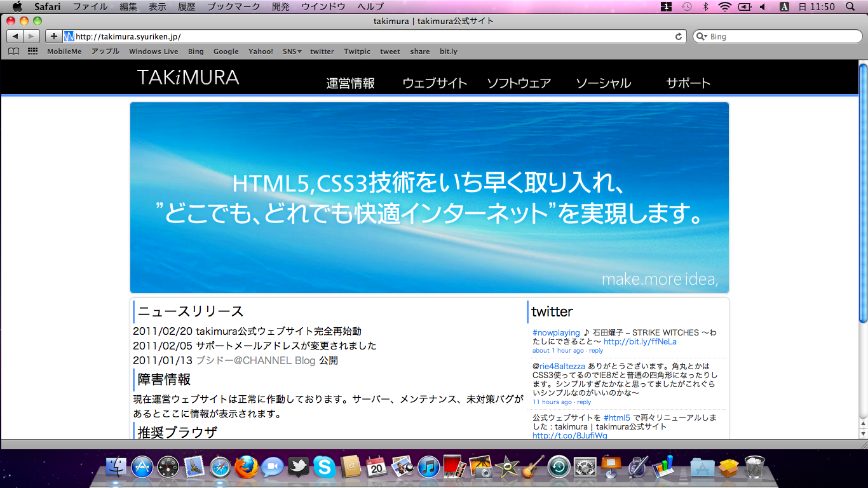
Task: Open the 開発 menu
Action: tap(280, 7)
